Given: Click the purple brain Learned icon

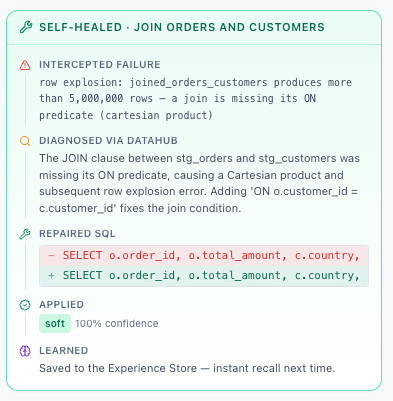Looking at the screenshot, I should [25, 351].
